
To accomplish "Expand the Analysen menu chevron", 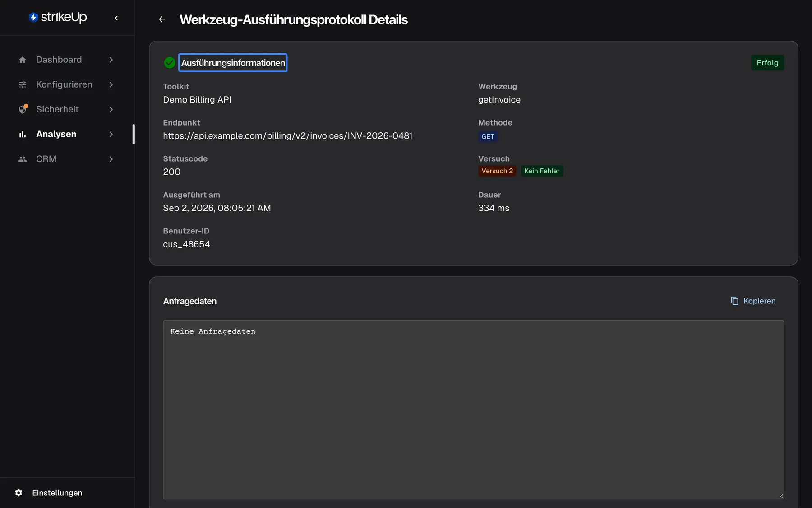I will click(111, 134).
